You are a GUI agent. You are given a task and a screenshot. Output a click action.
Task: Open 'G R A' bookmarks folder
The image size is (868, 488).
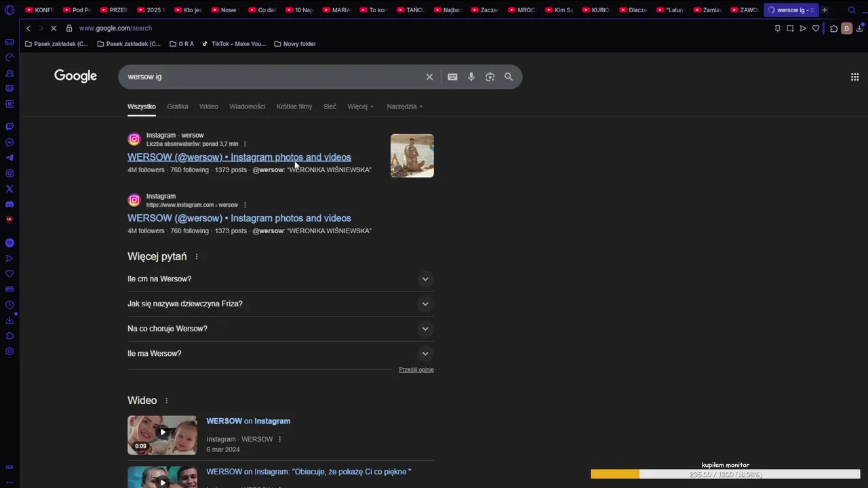pos(181,44)
